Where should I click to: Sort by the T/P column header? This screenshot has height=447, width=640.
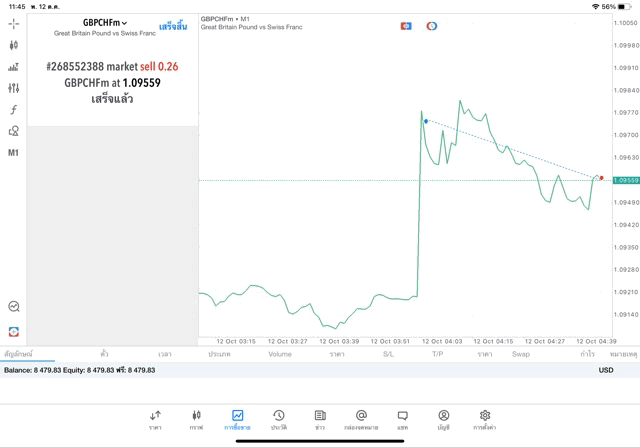pos(438,354)
